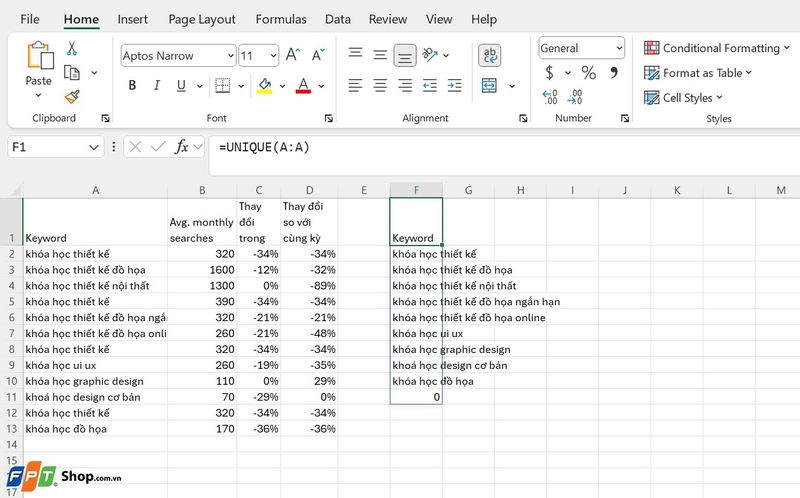The height and width of the screenshot is (498, 800).
Task: Copy selection with the Copy icon
Action: pos(72,73)
